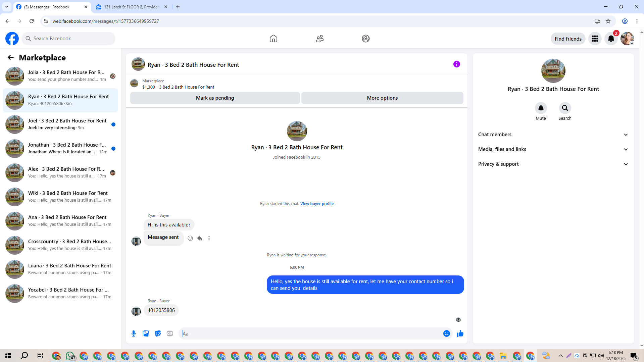The height and width of the screenshot is (362, 644).
Task: Open Jonathan's conversation
Action: point(60,149)
